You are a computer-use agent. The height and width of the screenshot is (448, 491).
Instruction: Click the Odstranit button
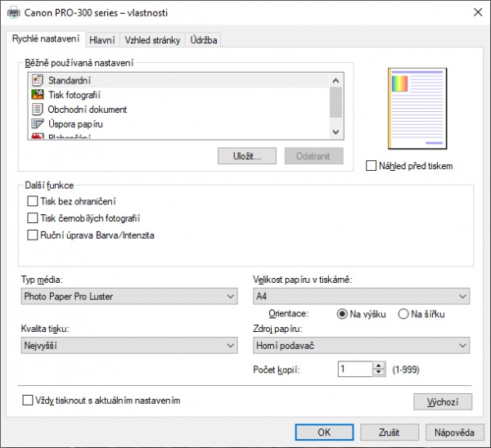313,156
